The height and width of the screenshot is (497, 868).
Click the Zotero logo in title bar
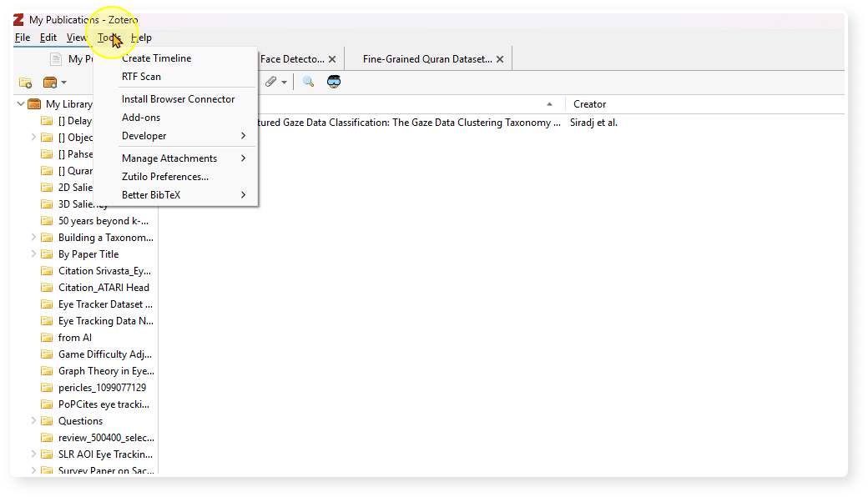tap(19, 20)
